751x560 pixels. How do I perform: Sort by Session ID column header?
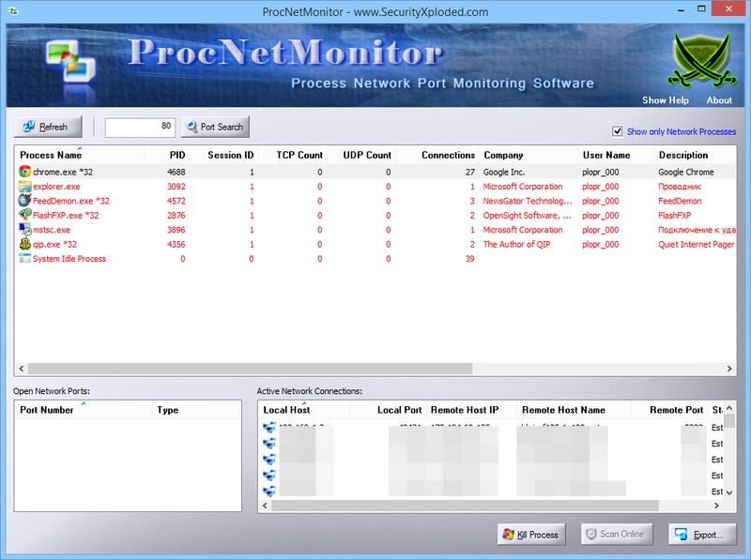224,155
